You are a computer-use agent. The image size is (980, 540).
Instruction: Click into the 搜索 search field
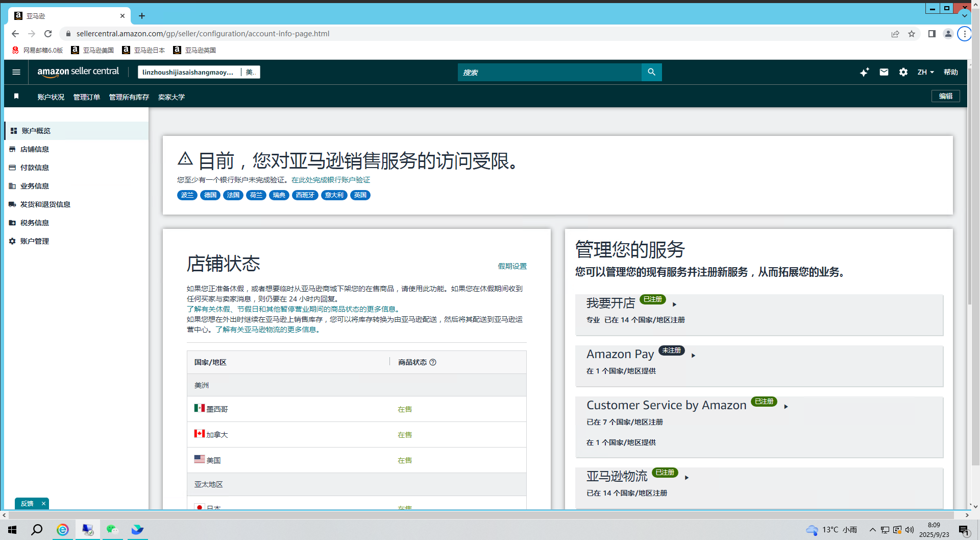tap(549, 73)
